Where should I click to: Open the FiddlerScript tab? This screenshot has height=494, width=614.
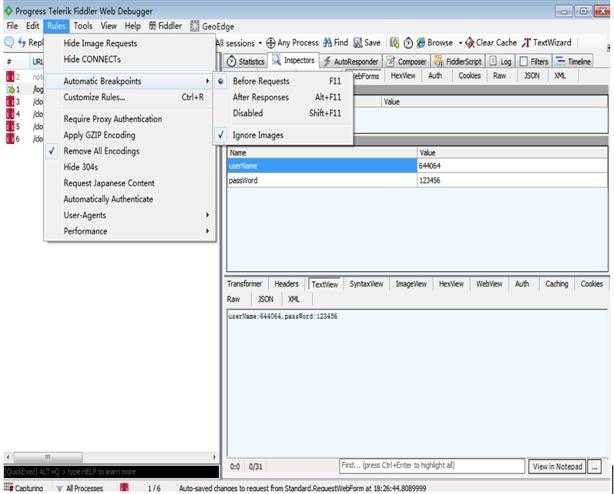(458, 61)
